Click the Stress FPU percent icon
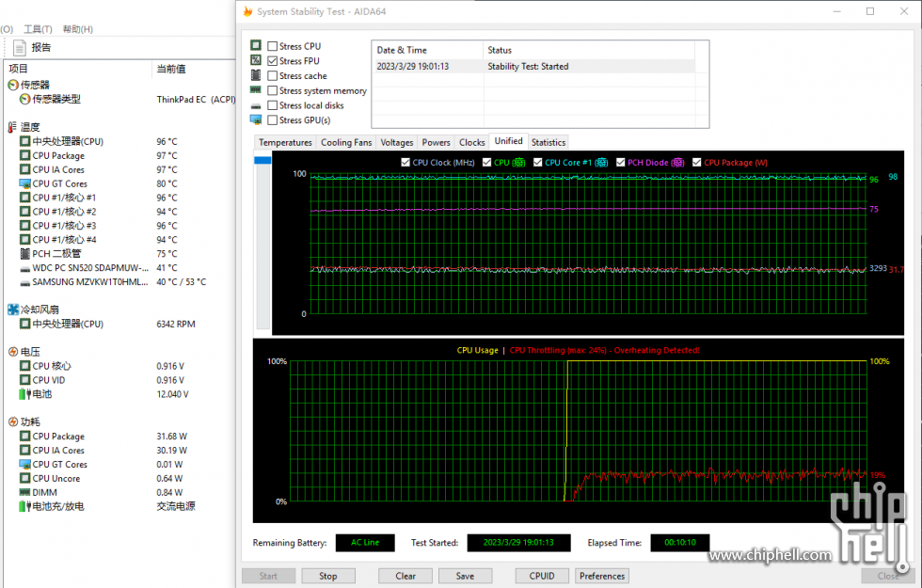The image size is (922, 588). (256, 60)
